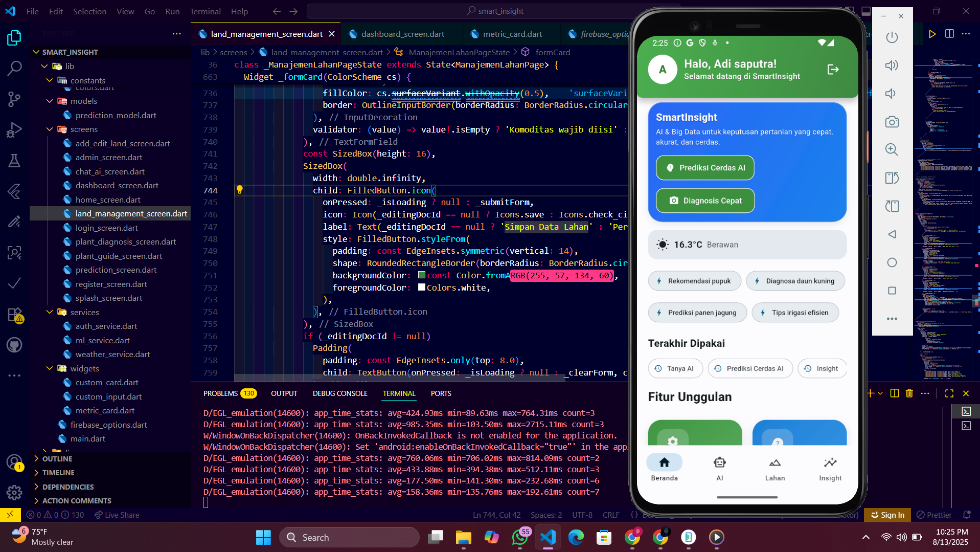980x552 pixels.
Task: Tap the logout icon in app header
Action: point(833,70)
